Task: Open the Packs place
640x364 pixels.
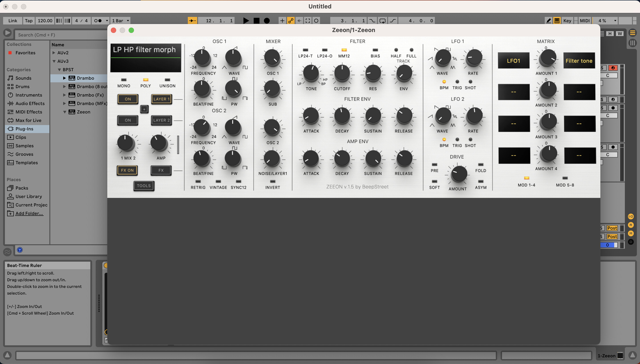Action: click(x=22, y=188)
